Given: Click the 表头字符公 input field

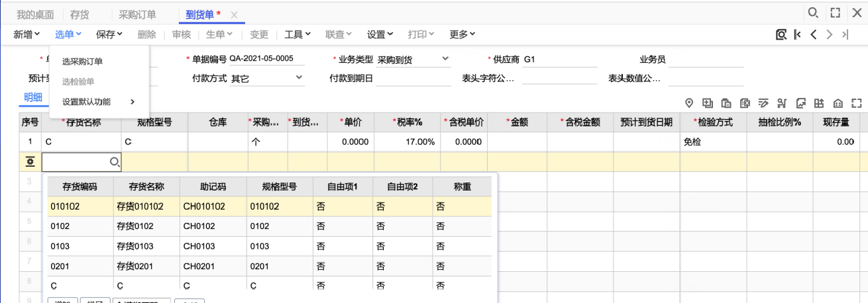Looking at the screenshot, I should click(559, 78).
